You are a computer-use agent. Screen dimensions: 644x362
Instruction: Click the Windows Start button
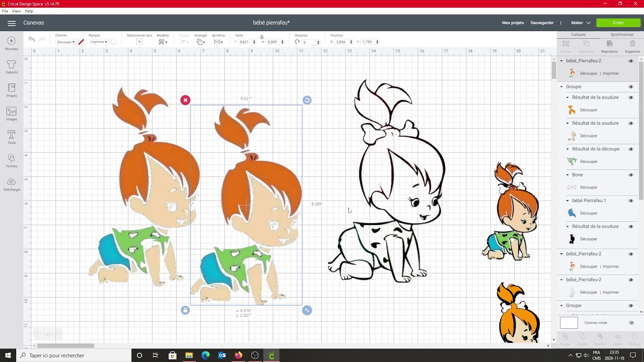[x=8, y=355]
